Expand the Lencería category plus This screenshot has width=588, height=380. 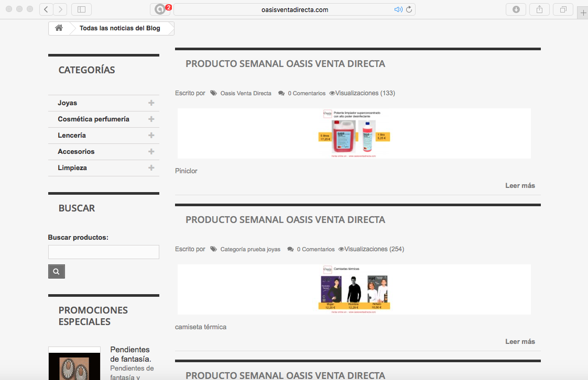151,135
